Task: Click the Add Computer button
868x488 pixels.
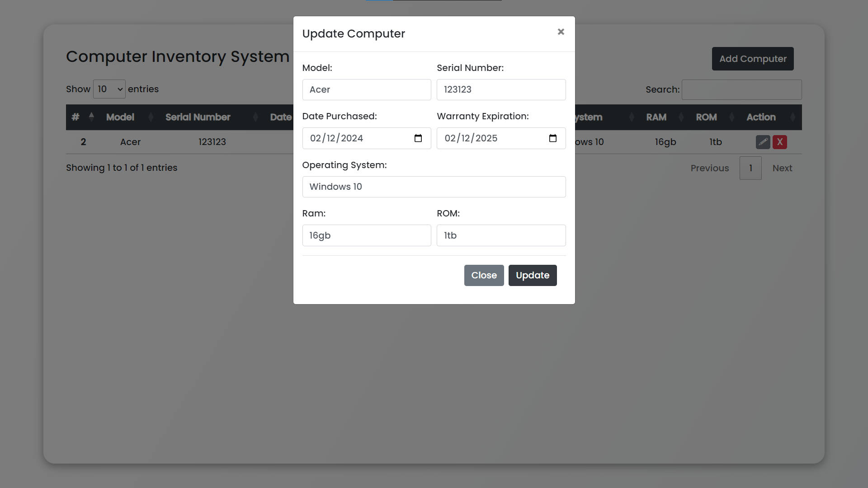Action: [x=752, y=59]
